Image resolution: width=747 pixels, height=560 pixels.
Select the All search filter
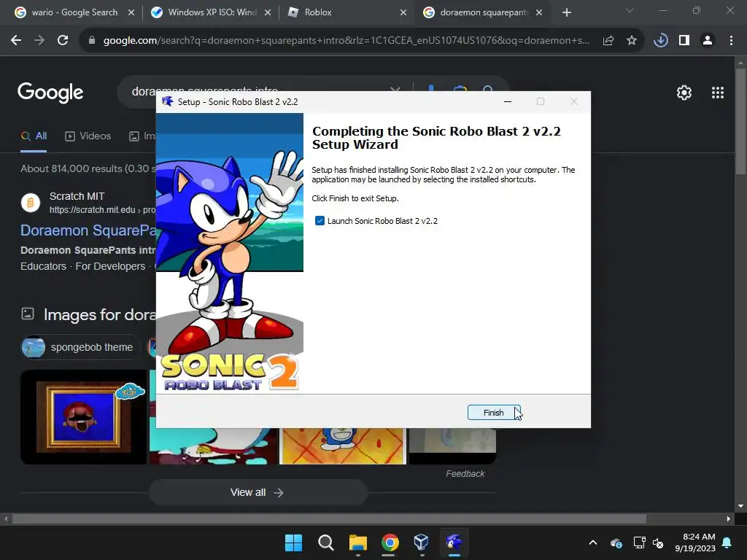34,136
